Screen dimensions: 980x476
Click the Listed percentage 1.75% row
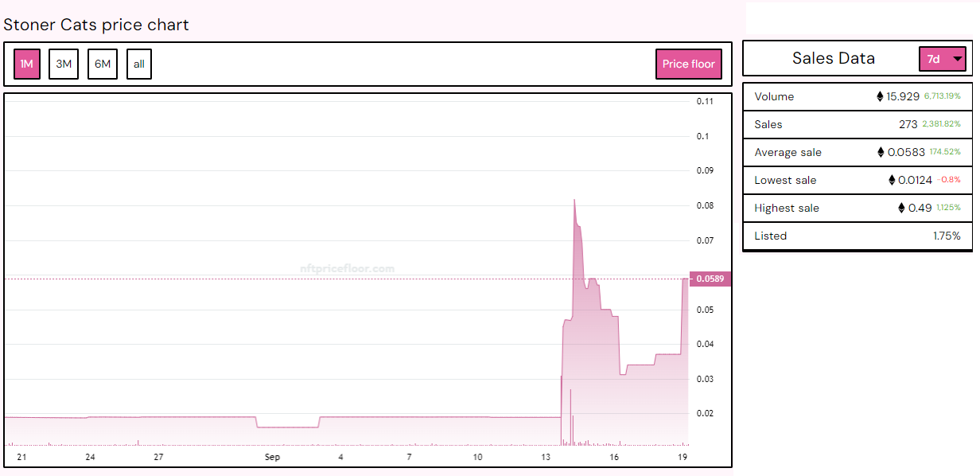[x=857, y=236]
